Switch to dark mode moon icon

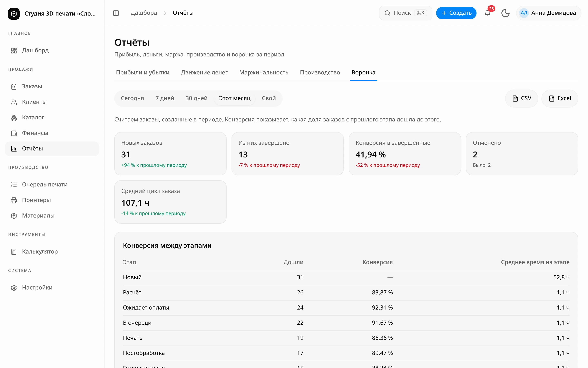pos(505,13)
